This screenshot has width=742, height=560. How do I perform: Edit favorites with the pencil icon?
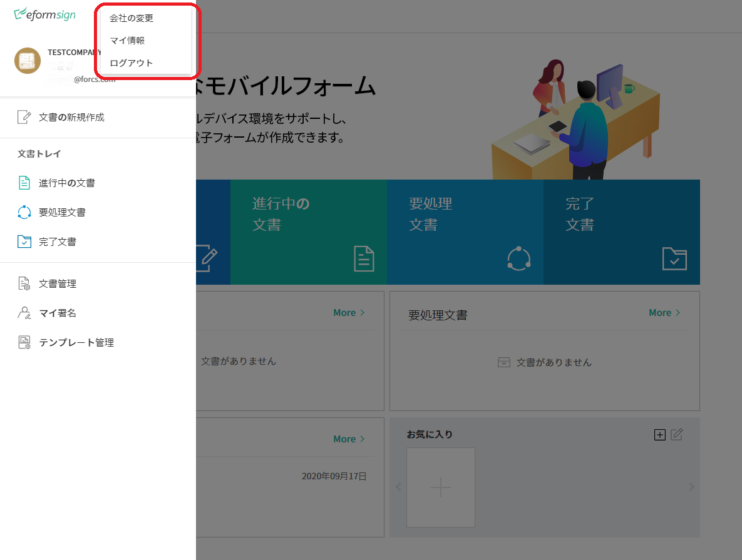(677, 434)
